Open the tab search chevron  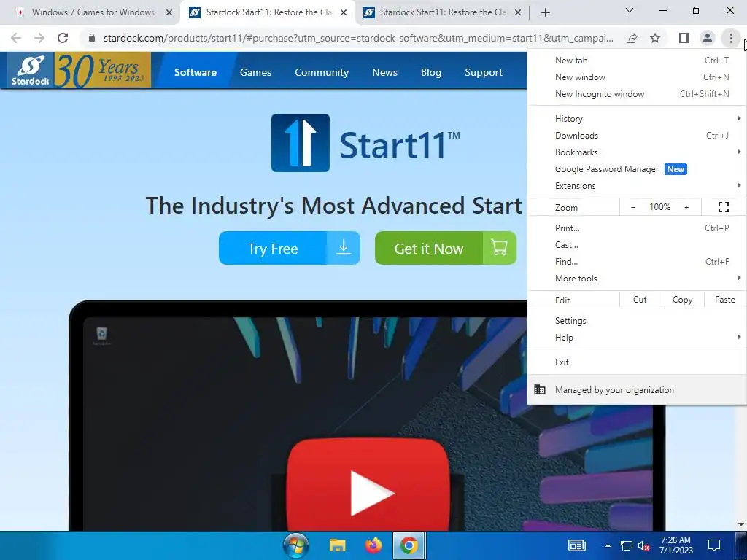pyautogui.click(x=630, y=10)
